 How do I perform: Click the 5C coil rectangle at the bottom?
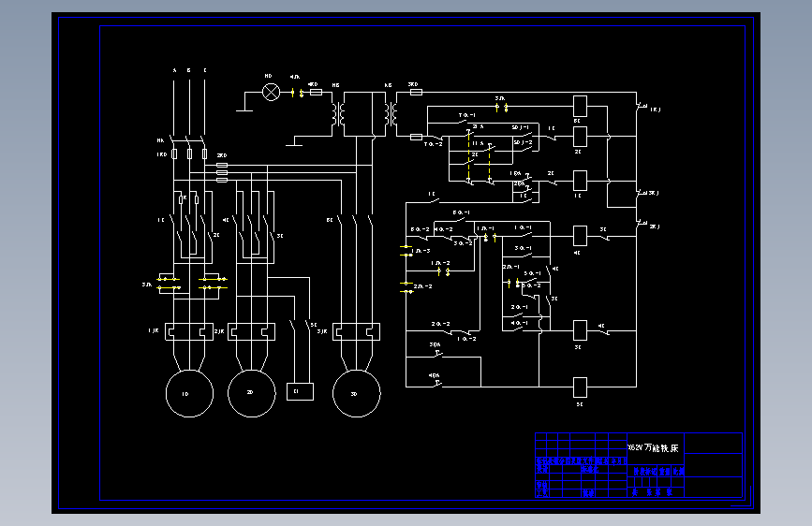point(580,387)
